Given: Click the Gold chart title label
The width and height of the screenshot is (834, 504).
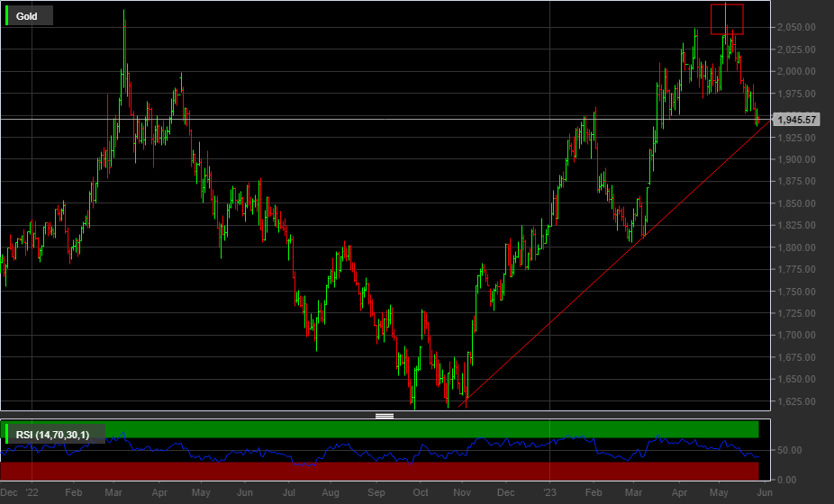Looking at the screenshot, I should tap(27, 16).
